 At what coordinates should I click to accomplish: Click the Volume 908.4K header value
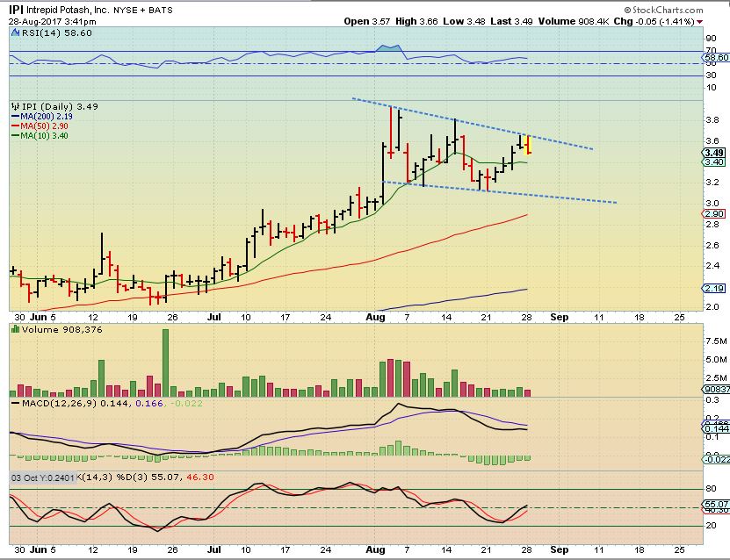574,21
